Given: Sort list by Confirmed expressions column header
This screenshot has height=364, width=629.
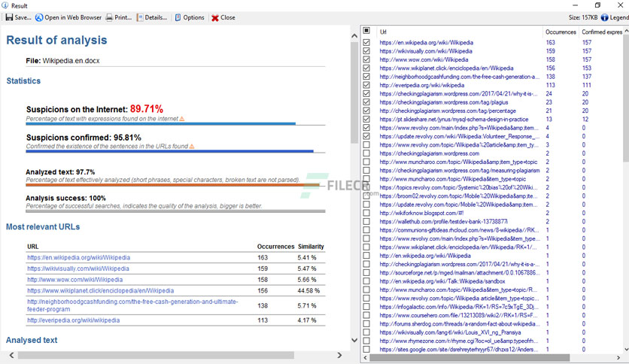Looking at the screenshot, I should click(602, 32).
